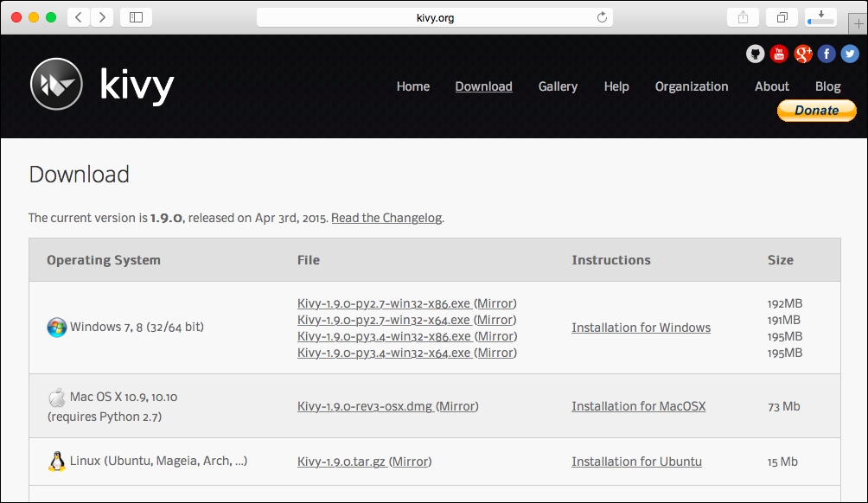This screenshot has height=503, width=868.
Task: Click the Operating System column header
Action: coord(104,260)
